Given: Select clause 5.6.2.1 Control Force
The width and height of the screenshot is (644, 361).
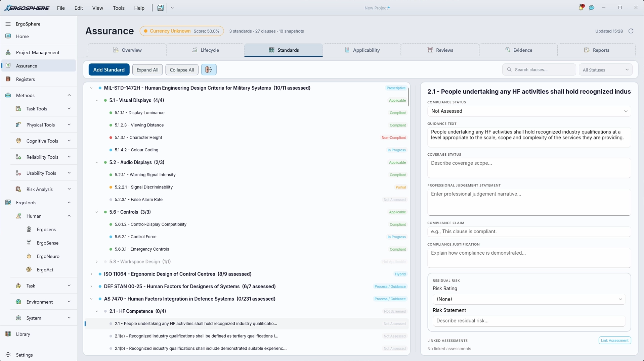Looking at the screenshot, I should (x=247, y=237).
